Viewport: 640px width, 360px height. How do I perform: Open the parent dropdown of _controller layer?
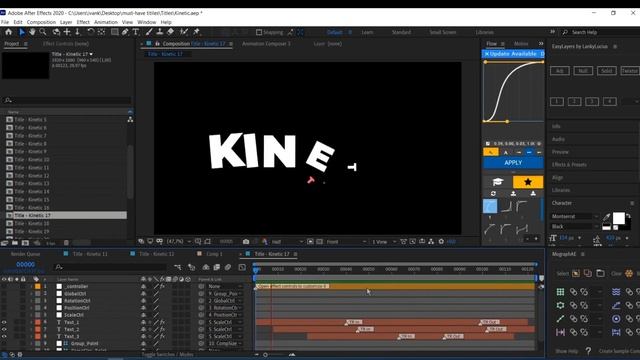[225, 287]
